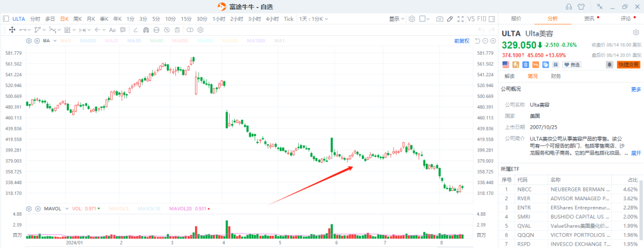Image resolution: width=644 pixels, height=248 pixels.
Task: Click 展开 to expand company description
Action: 636,153
